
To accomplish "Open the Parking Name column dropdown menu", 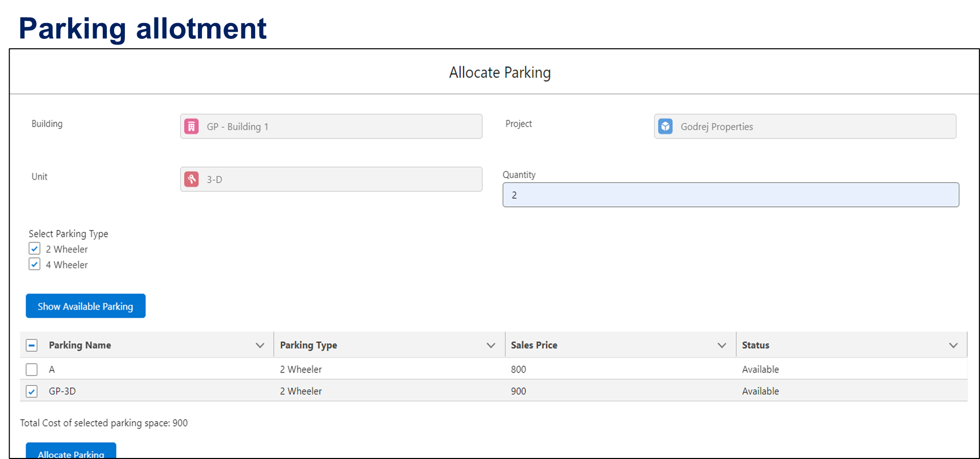I will (x=260, y=345).
